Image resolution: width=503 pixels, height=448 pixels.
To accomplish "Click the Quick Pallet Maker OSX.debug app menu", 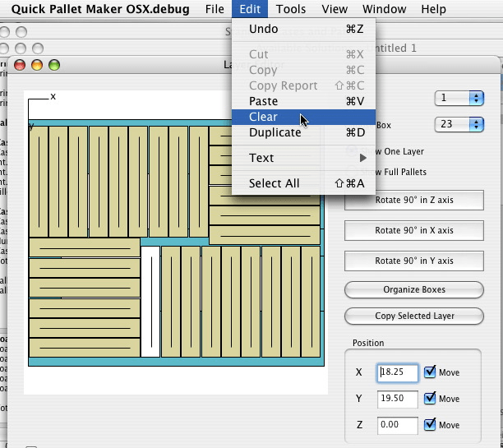I will (x=100, y=9).
